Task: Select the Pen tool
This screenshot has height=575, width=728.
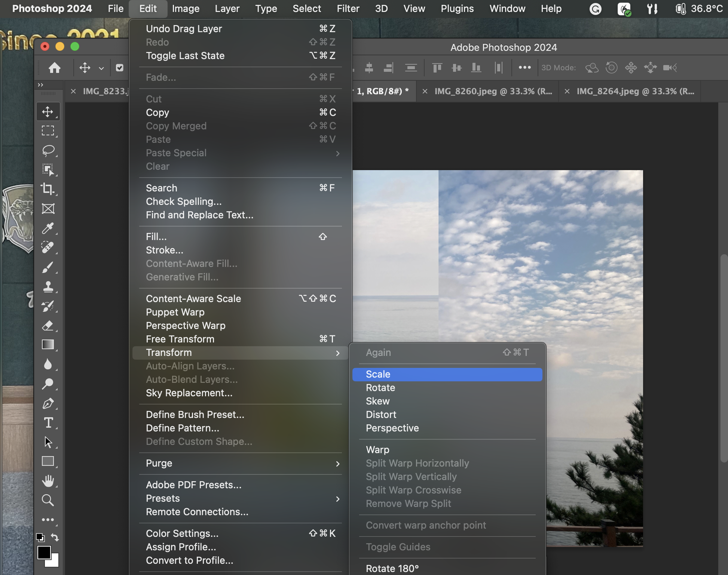Action: click(x=48, y=403)
